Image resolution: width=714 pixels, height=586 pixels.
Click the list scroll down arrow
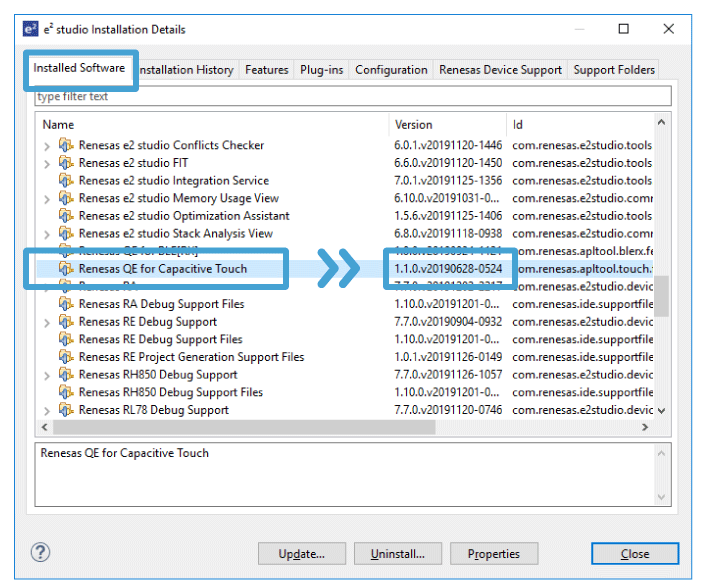[662, 411]
